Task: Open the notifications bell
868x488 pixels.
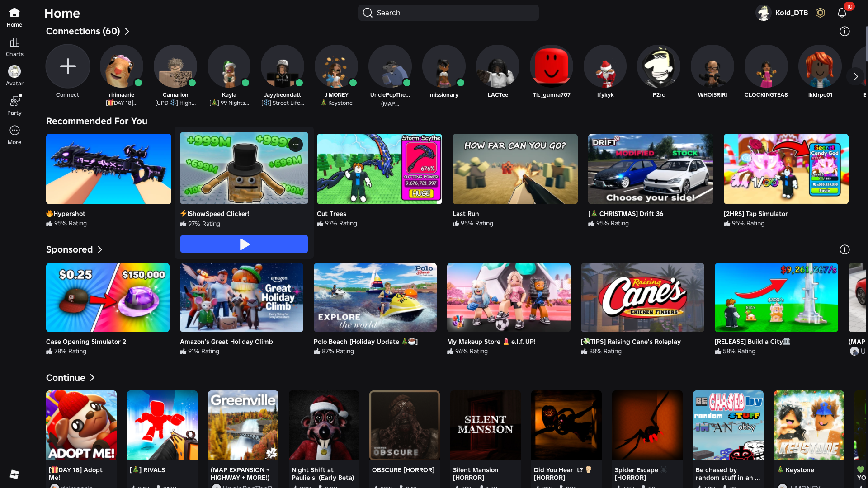Action: 842,13
